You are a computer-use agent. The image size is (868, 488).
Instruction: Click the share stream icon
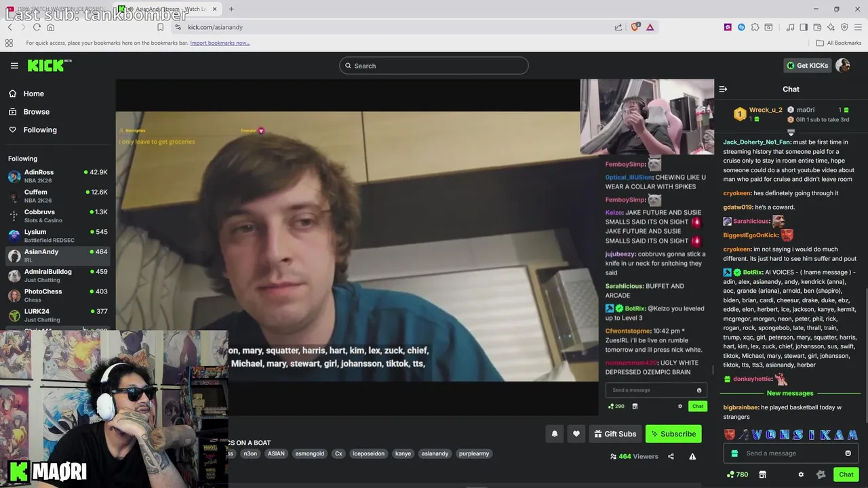tap(671, 456)
